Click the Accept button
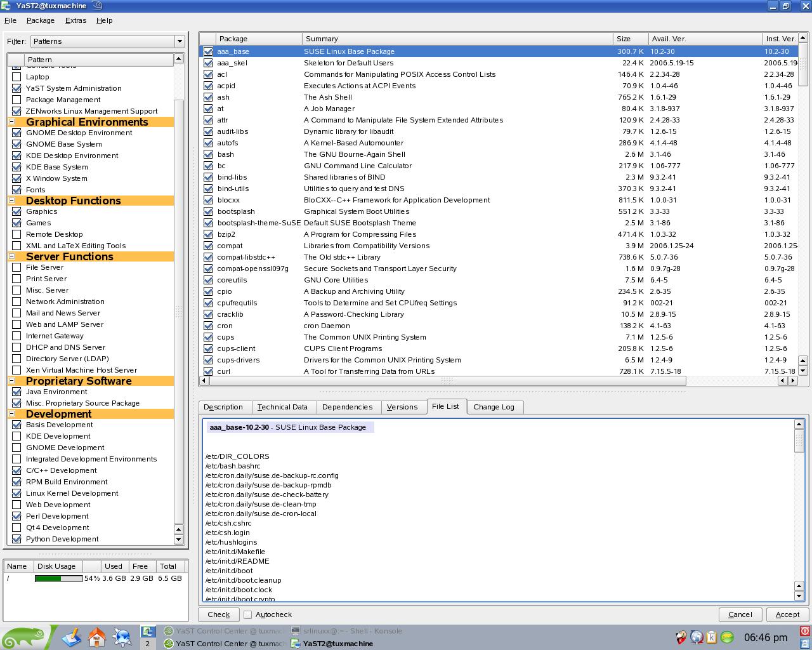The width and height of the screenshot is (812, 650). click(787, 614)
